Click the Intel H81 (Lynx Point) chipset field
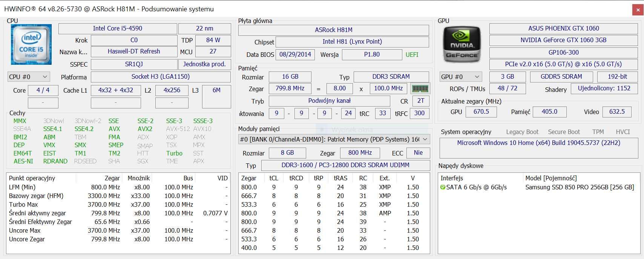This screenshot has width=644, height=259. tap(352, 42)
